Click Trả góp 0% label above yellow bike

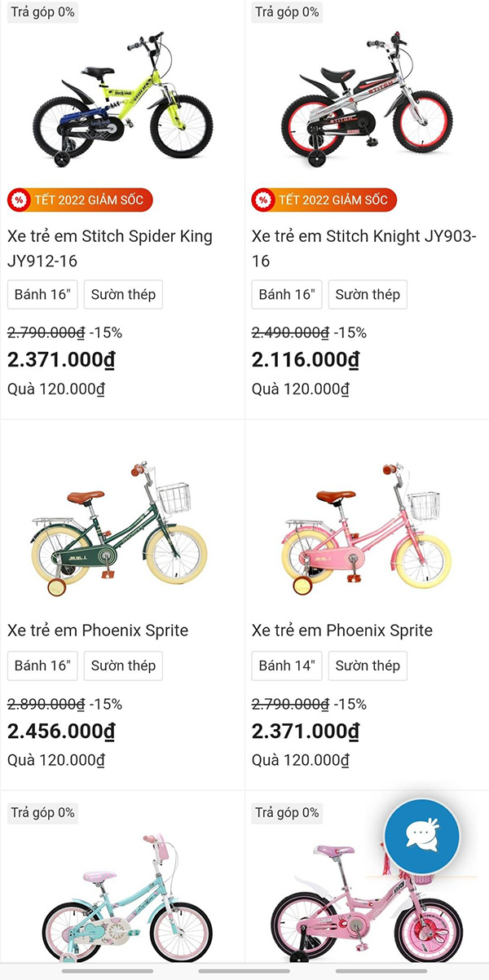(42, 12)
